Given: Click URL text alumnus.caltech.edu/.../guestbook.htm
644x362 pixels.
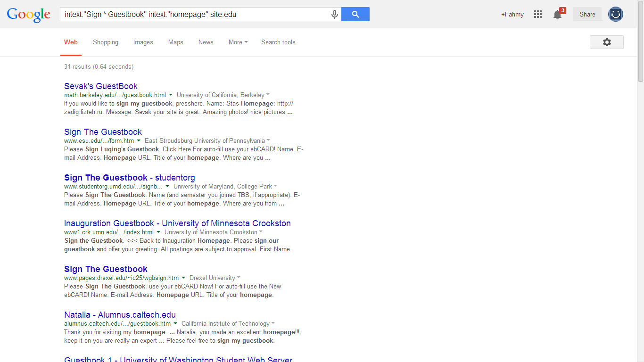Looking at the screenshot, I should [x=117, y=323].
